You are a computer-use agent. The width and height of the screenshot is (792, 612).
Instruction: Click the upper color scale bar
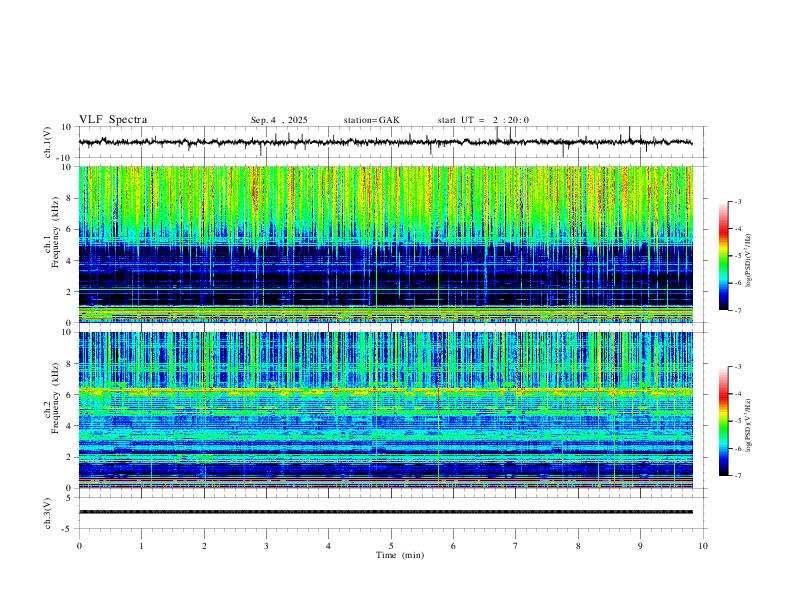(723, 256)
